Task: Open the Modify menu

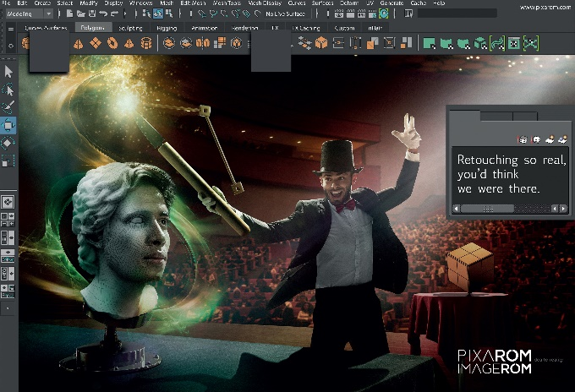Action: 89,3
